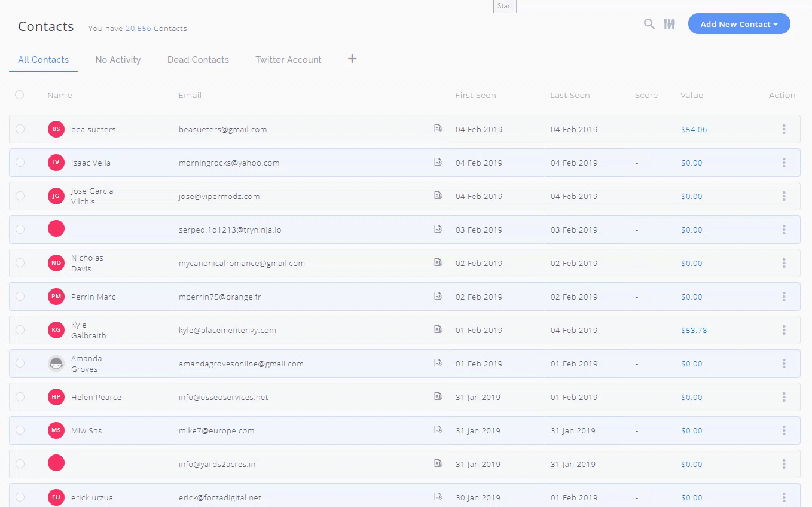Screen dimensions: 812x507
Task: Sort by the Value column header
Action: pos(692,95)
